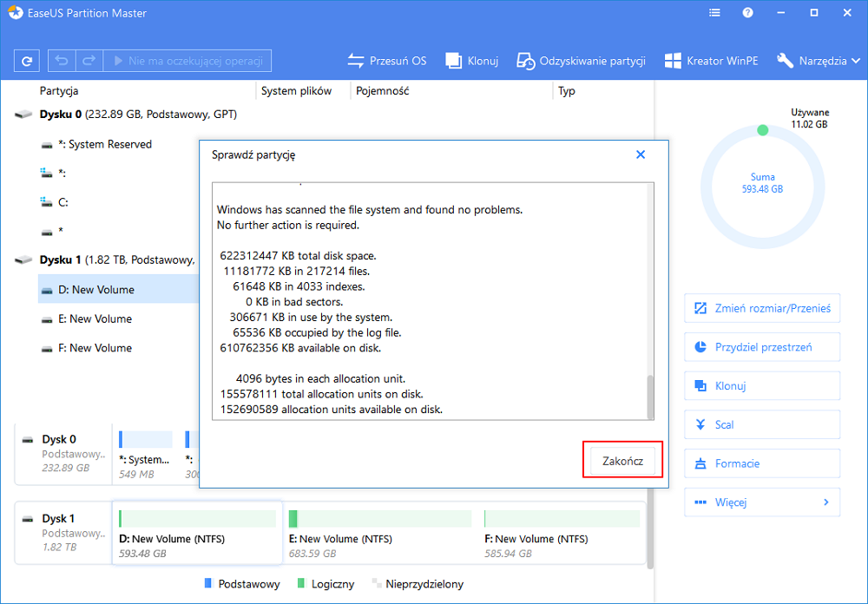Click the Scal merge action
The image size is (868, 604).
point(762,424)
